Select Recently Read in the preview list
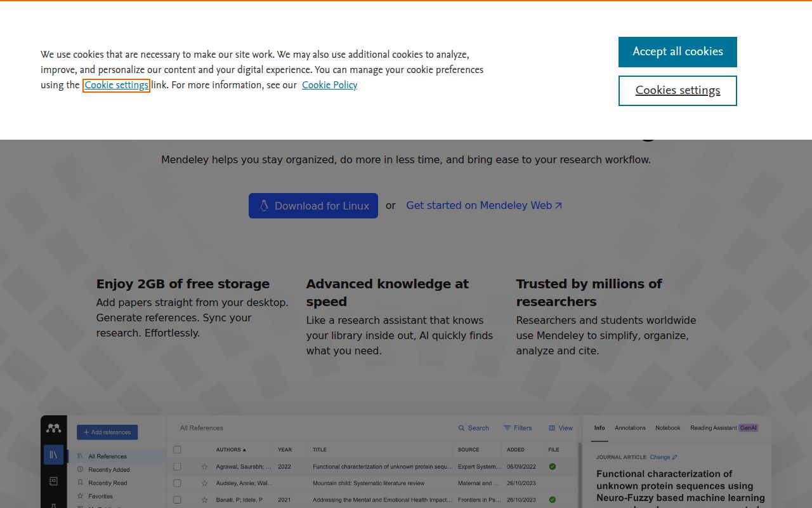The width and height of the screenshot is (812, 508). (108, 483)
